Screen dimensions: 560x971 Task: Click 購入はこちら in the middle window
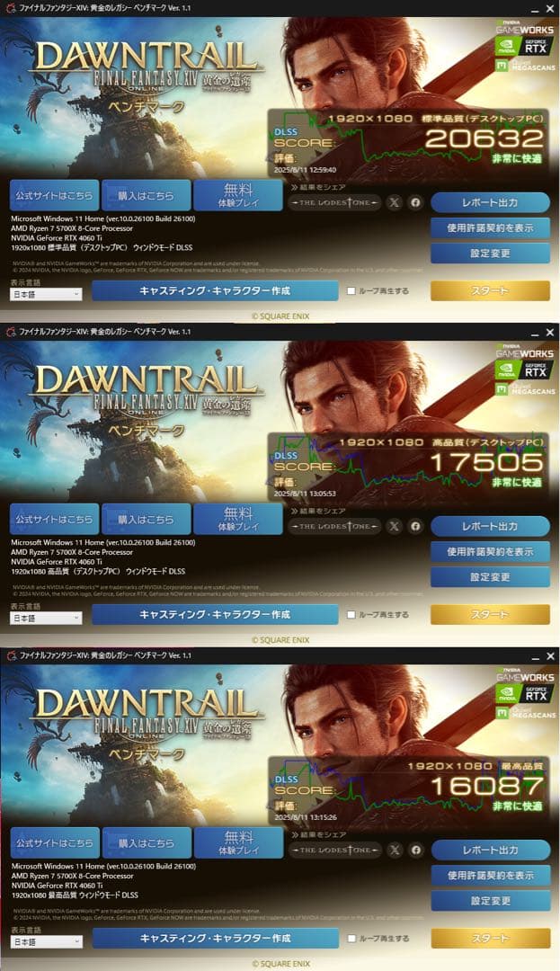click(x=146, y=520)
